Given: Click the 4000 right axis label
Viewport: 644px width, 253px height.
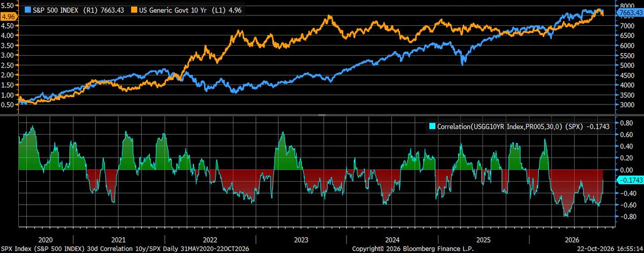Looking at the screenshot, I should (627, 85).
